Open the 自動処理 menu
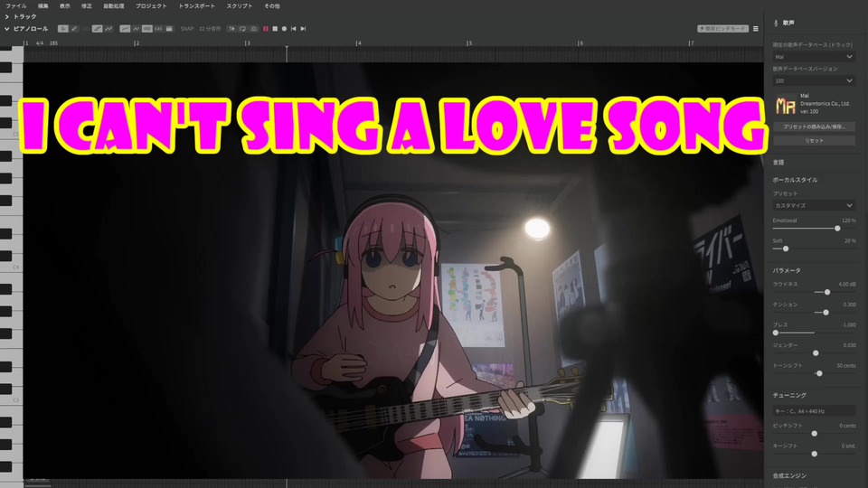 point(114,6)
